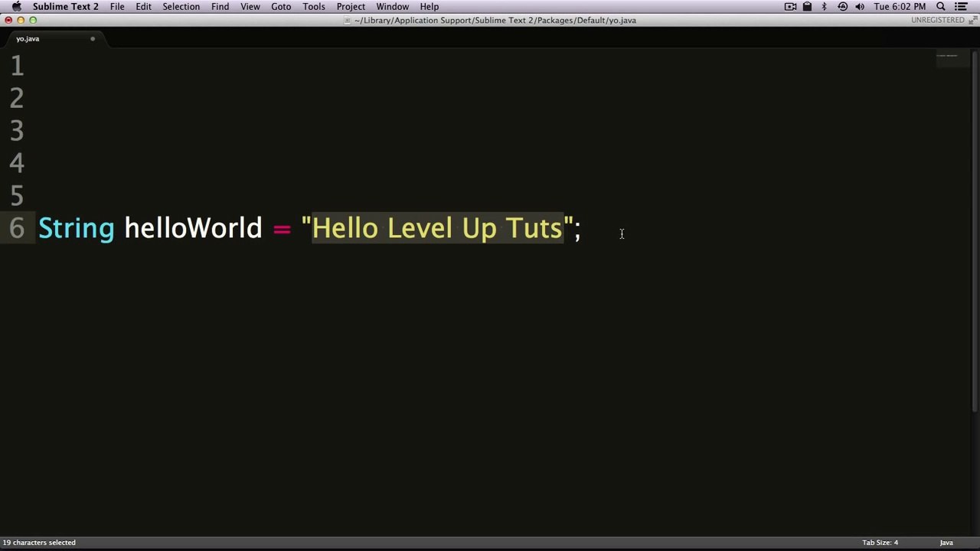Click the clock showing Tue 6:02 PM
The width and height of the screenshot is (980, 551).
click(x=900, y=6)
